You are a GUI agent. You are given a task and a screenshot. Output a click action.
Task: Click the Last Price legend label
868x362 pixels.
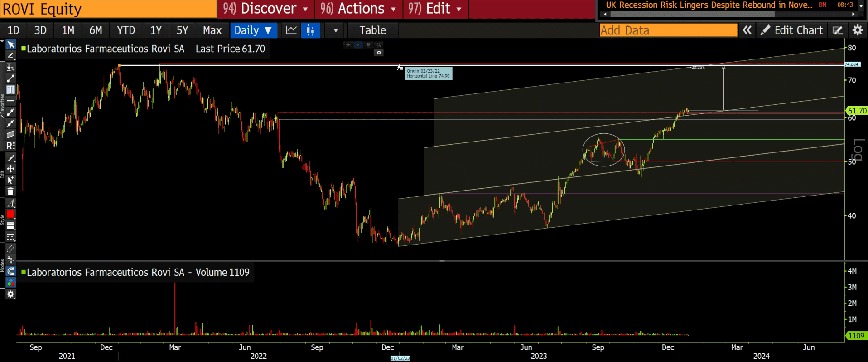(x=143, y=49)
